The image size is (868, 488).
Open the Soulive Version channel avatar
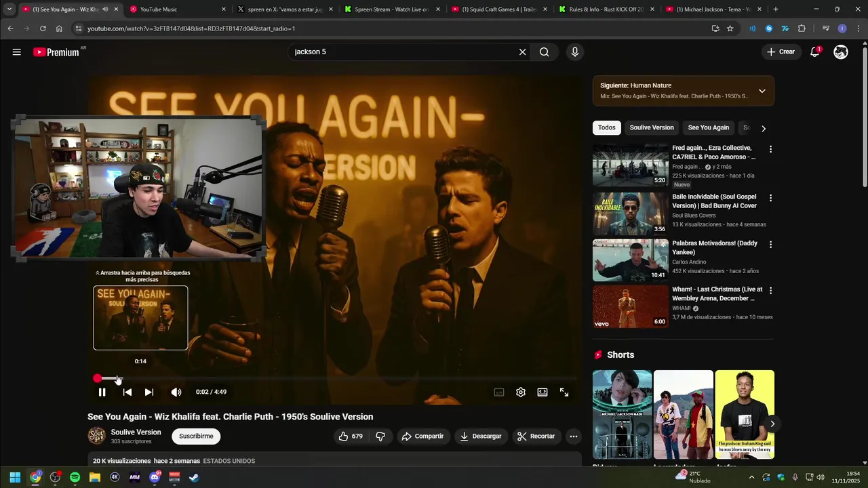click(97, 436)
